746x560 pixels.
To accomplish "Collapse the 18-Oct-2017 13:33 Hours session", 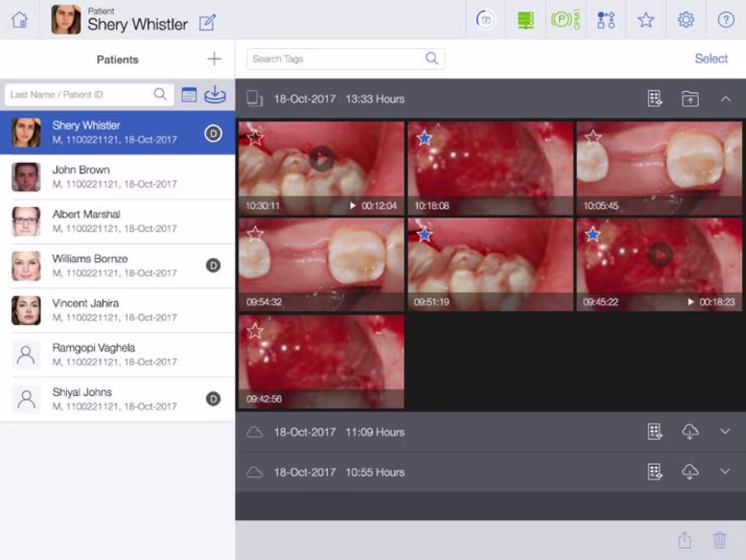I will pos(726,99).
